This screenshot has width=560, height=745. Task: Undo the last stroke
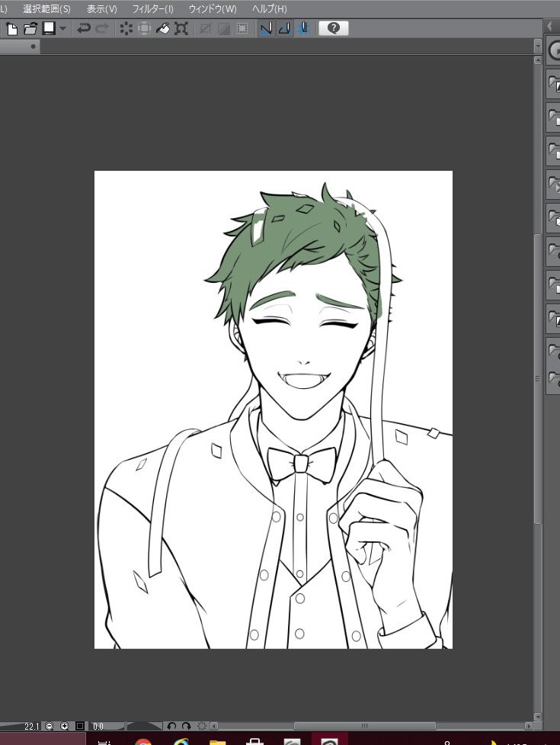pyautogui.click(x=84, y=28)
